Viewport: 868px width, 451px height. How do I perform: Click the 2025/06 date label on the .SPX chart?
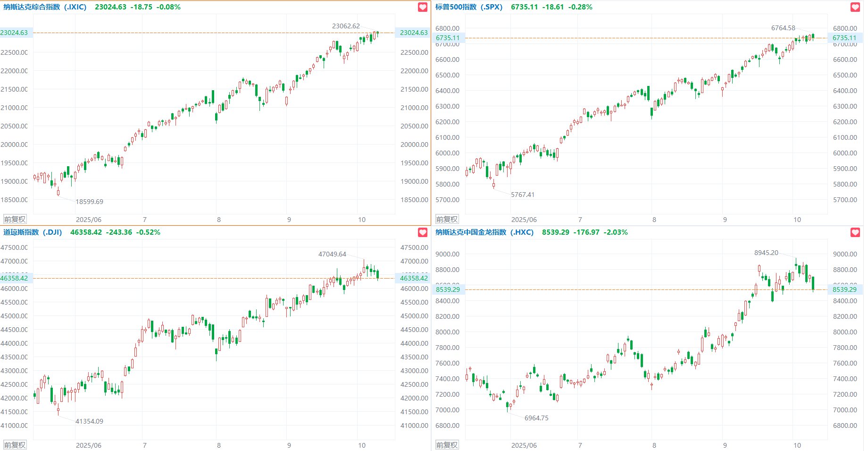(x=524, y=220)
